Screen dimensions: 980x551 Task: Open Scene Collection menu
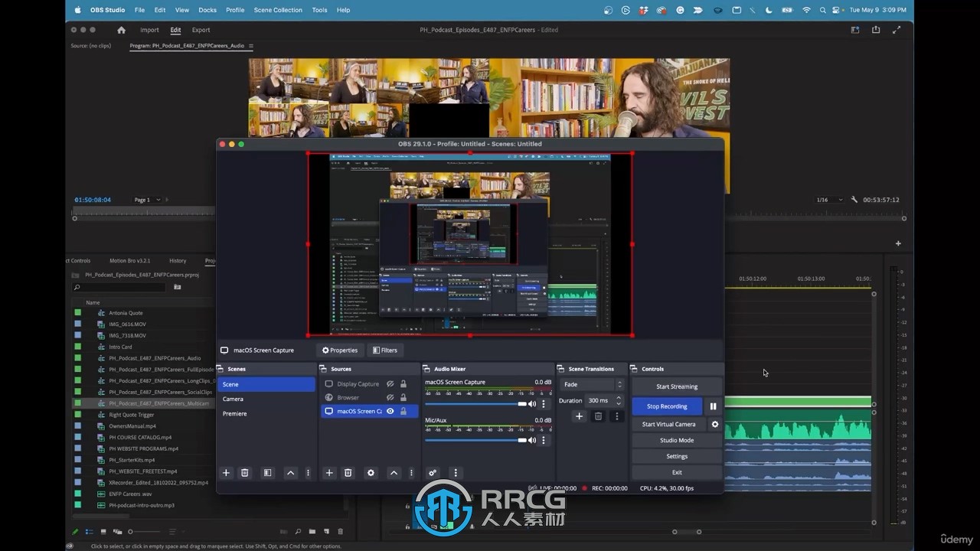click(x=278, y=10)
